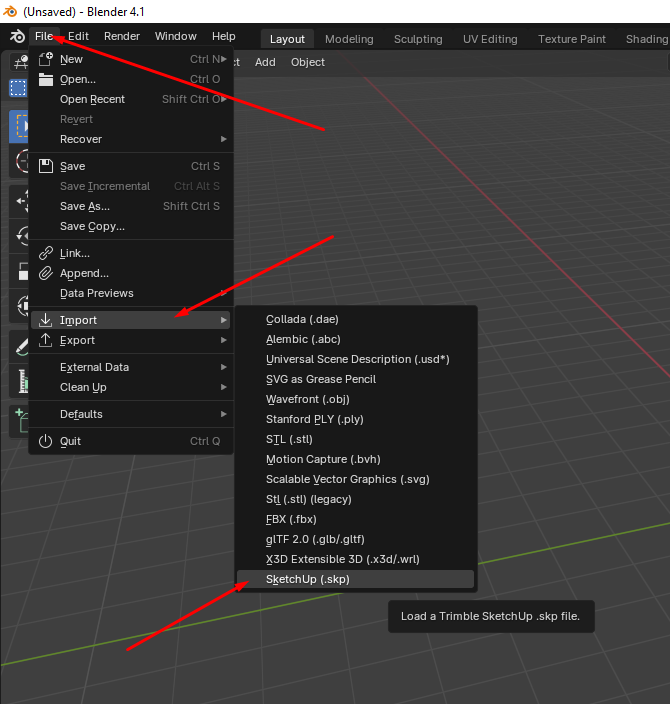Click the Save floppy disk icon
Screen dimensions: 670x704
pyautogui.click(x=45, y=166)
